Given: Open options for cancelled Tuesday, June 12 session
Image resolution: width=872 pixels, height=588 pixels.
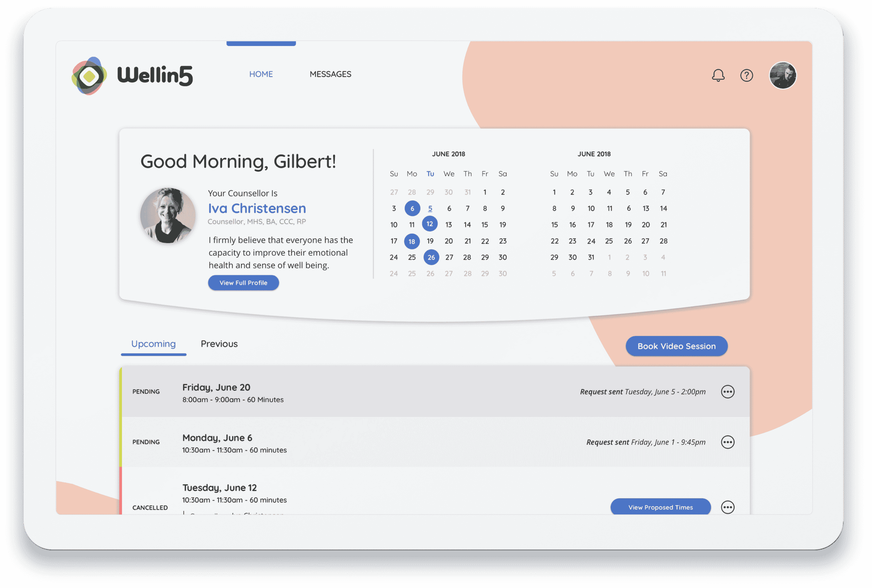Looking at the screenshot, I should 727,507.
